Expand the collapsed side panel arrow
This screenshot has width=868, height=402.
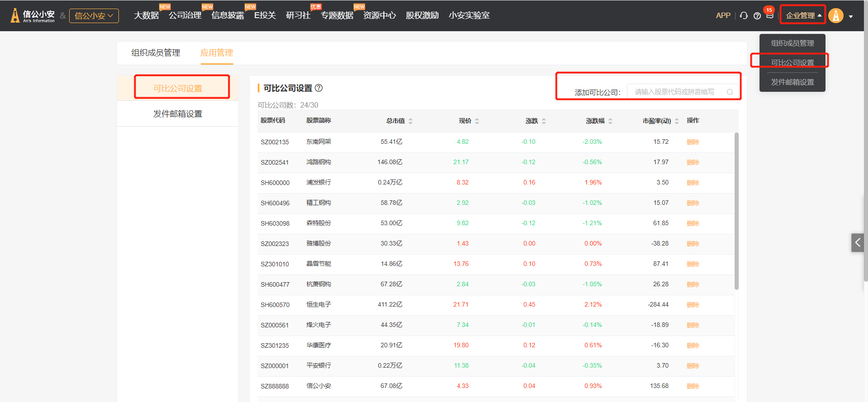coord(858,243)
